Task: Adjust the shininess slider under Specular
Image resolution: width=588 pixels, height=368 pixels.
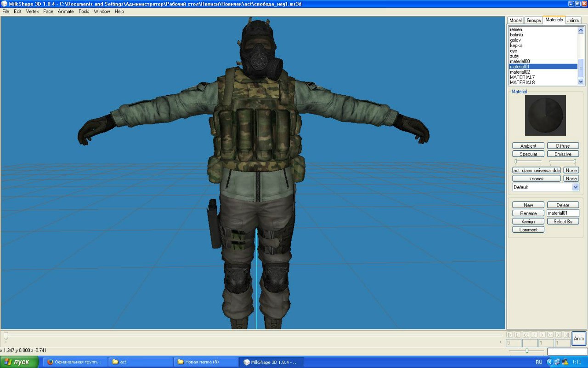Action: [528, 162]
